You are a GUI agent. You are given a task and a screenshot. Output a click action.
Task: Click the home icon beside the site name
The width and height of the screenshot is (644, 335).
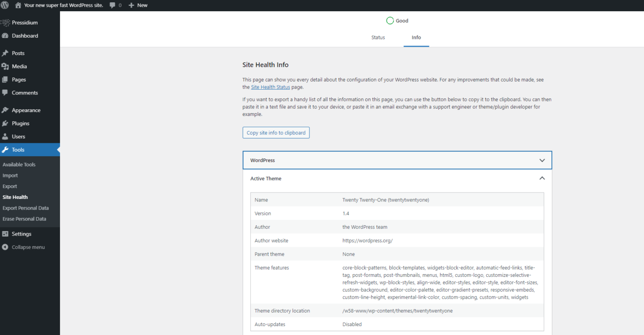click(18, 5)
